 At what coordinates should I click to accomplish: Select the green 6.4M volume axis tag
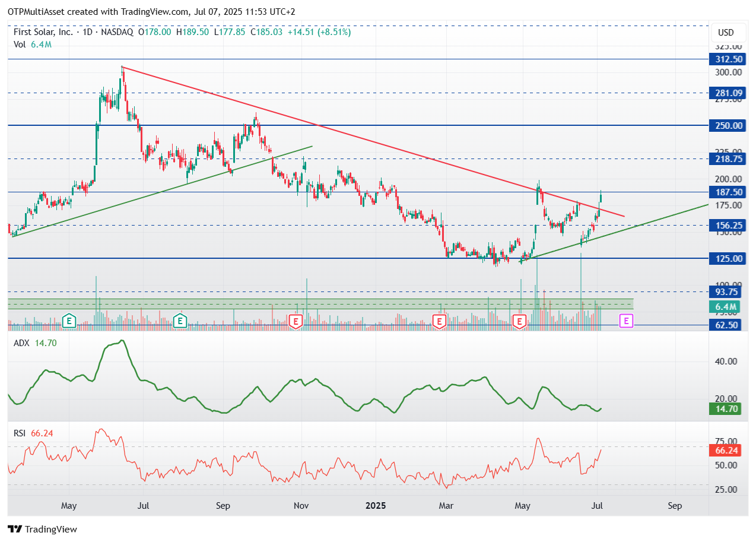(725, 307)
